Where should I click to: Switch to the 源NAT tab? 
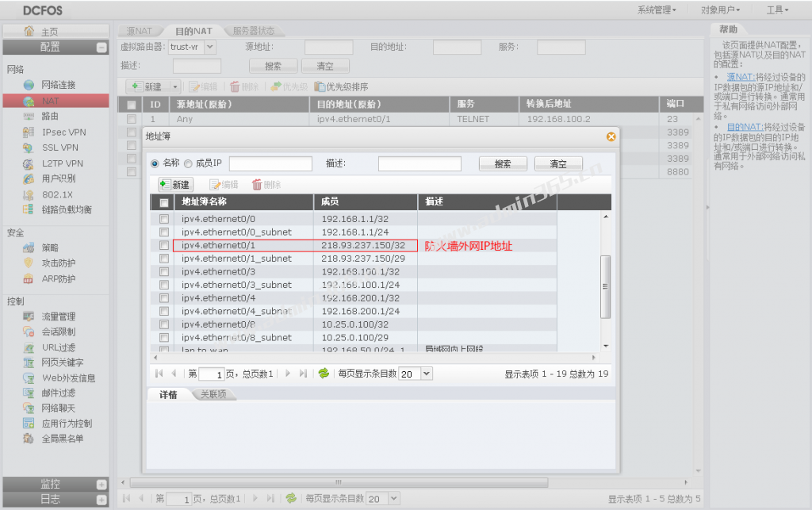(x=140, y=31)
